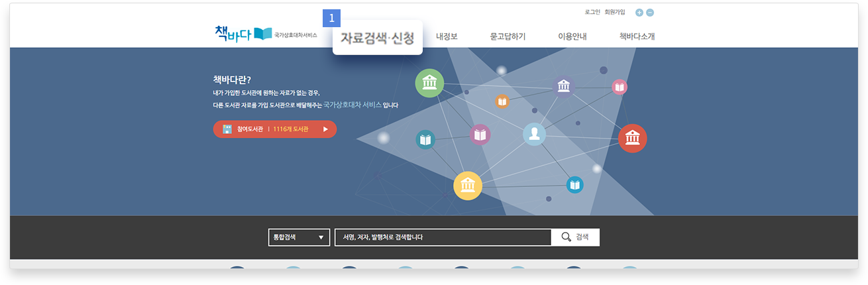Click the yellow library building circle icon

(x=468, y=185)
